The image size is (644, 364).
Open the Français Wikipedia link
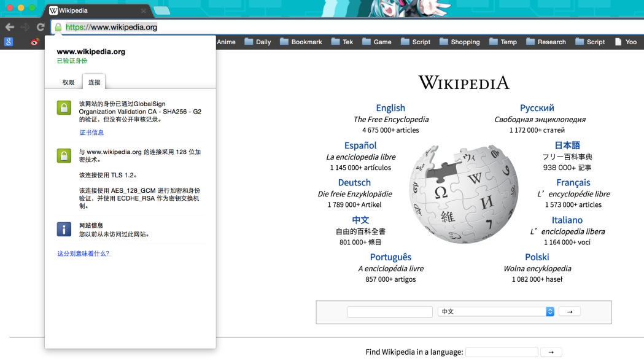point(573,182)
